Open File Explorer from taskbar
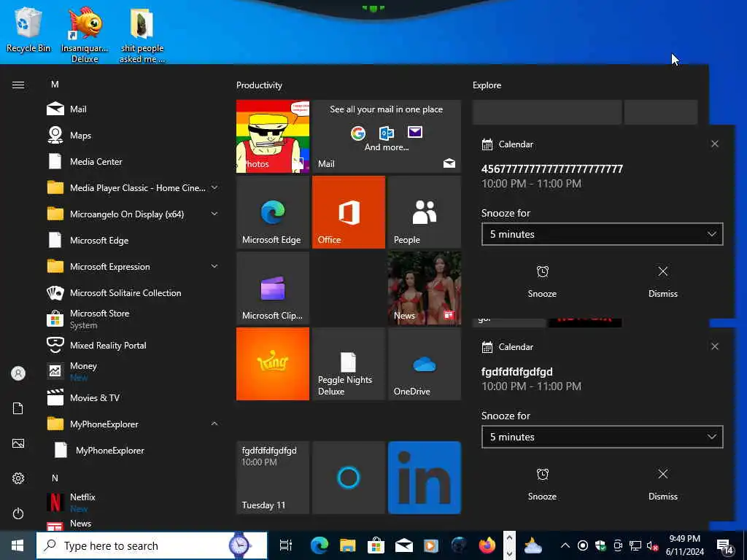 click(x=348, y=545)
